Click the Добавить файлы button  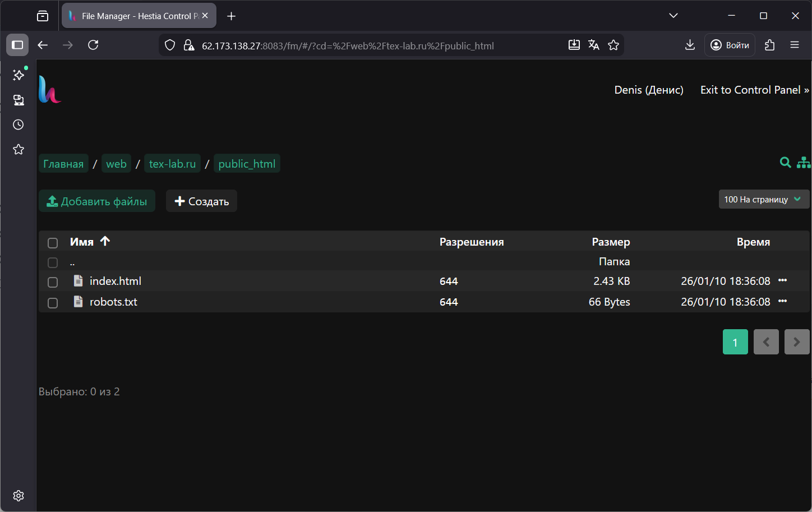click(x=97, y=201)
